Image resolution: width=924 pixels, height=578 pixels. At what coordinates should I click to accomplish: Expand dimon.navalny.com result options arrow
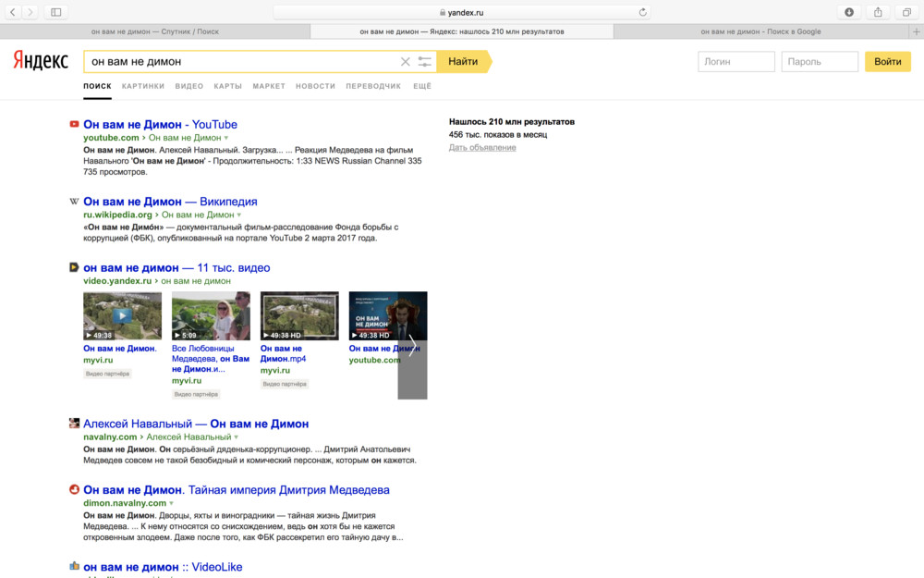(x=172, y=504)
